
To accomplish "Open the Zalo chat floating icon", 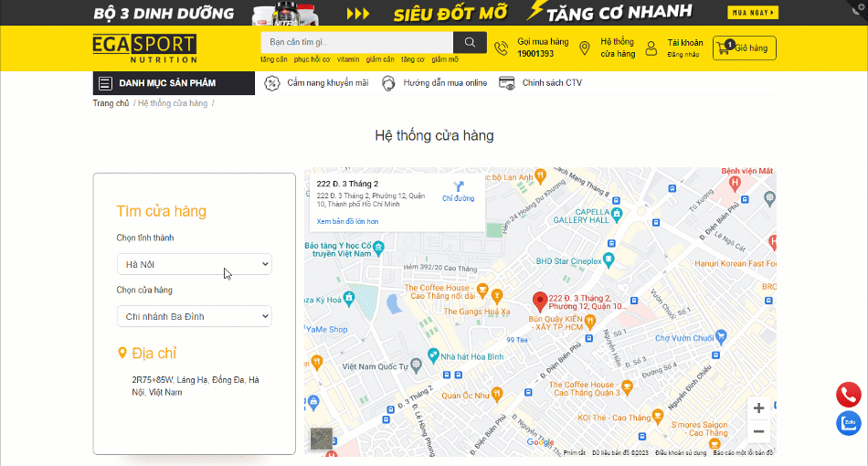I will pos(848,423).
